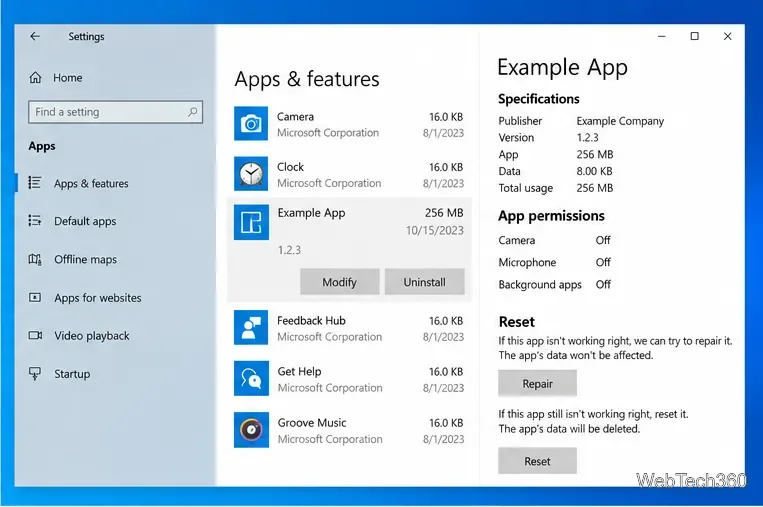Select Get Help in the list

[299, 371]
